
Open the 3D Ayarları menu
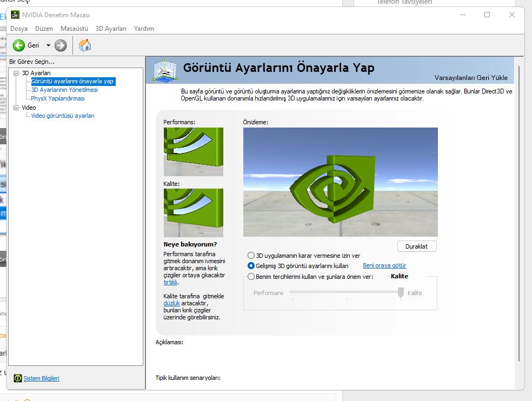pos(111,29)
